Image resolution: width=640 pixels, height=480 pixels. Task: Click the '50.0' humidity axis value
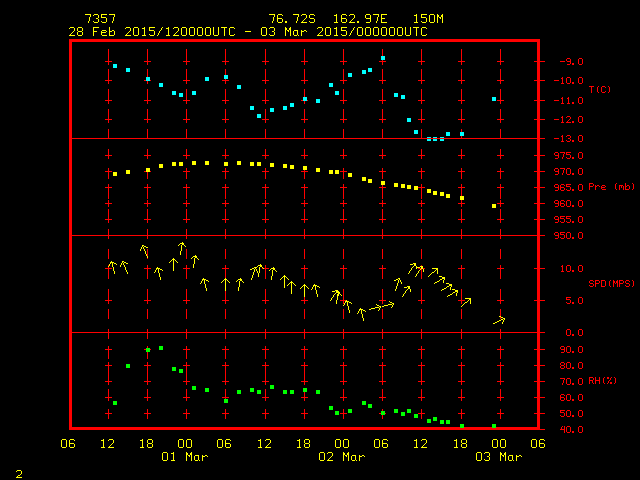pyautogui.click(x=571, y=413)
